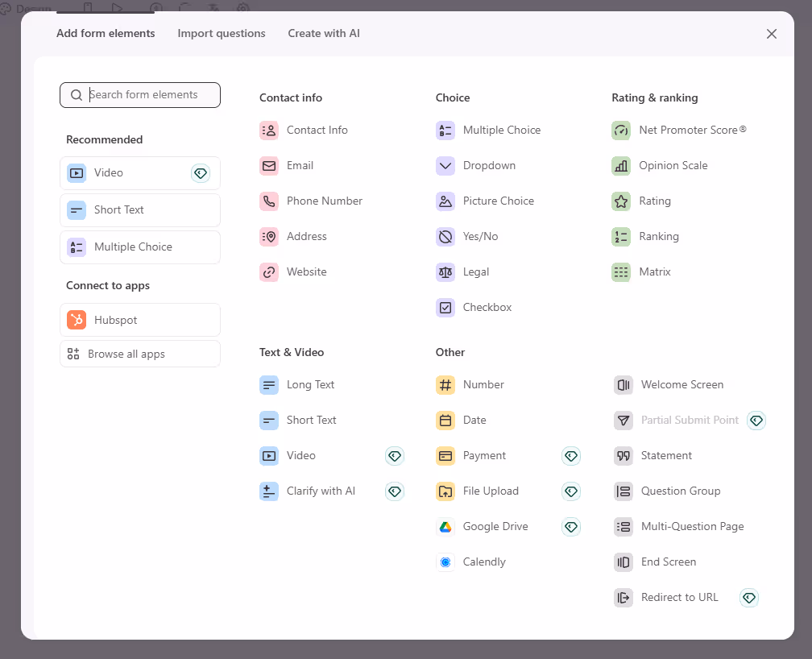Add the recommended Video element card
The image size is (812, 659).
click(x=140, y=173)
